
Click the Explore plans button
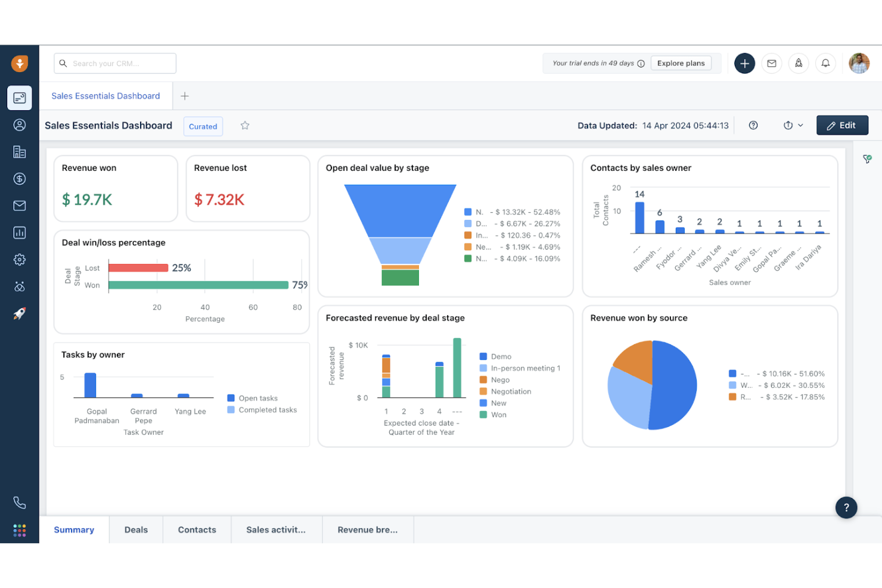[x=681, y=63]
